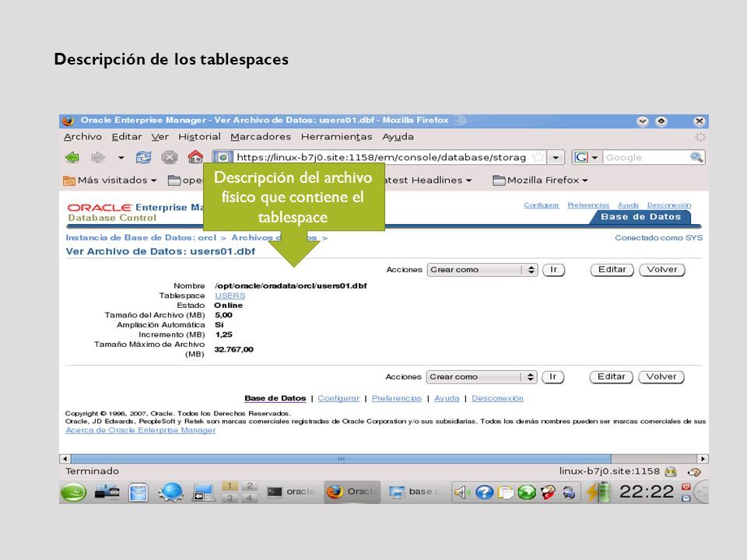Click the lower Editar button
This screenshot has height=560, width=747.
[x=612, y=376]
